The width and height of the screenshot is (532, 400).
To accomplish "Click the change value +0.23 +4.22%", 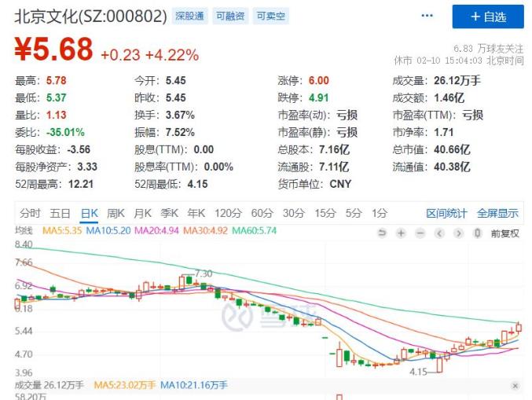I will (x=149, y=55).
